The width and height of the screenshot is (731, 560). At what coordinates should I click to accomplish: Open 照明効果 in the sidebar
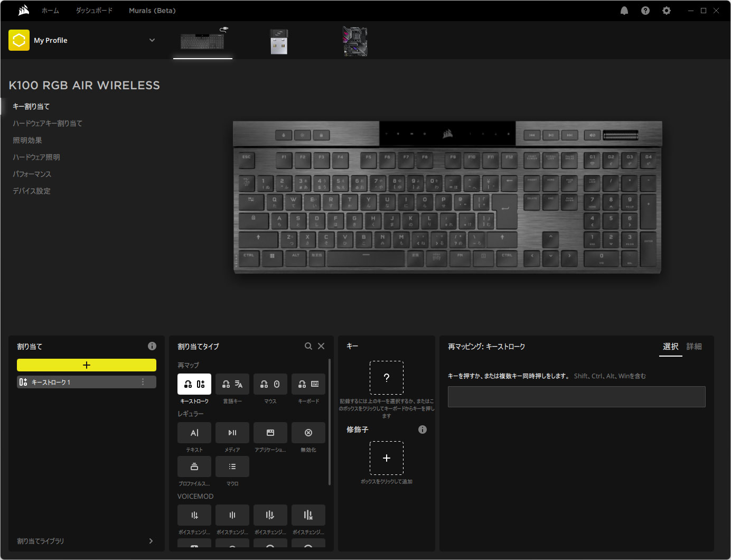(27, 140)
